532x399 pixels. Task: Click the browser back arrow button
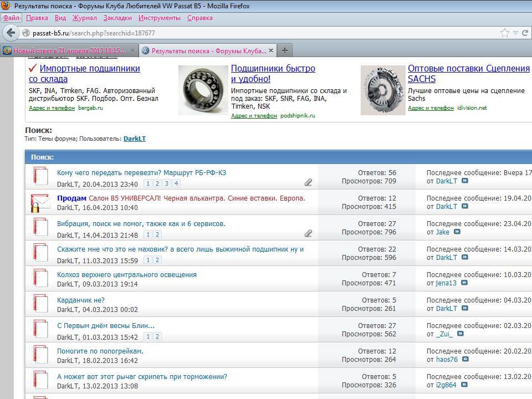[11, 33]
